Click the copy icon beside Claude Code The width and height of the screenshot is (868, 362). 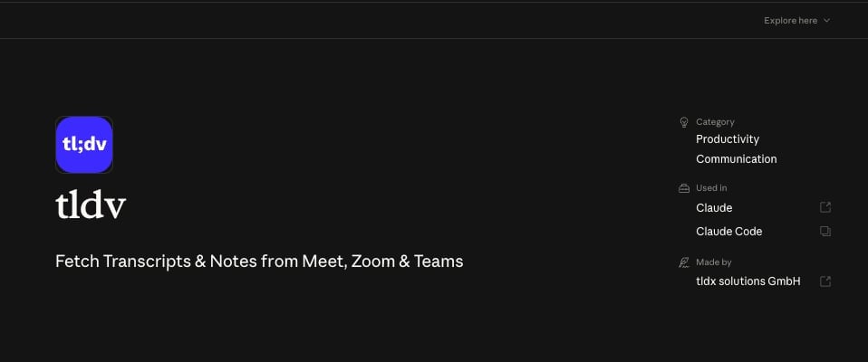coord(825,231)
